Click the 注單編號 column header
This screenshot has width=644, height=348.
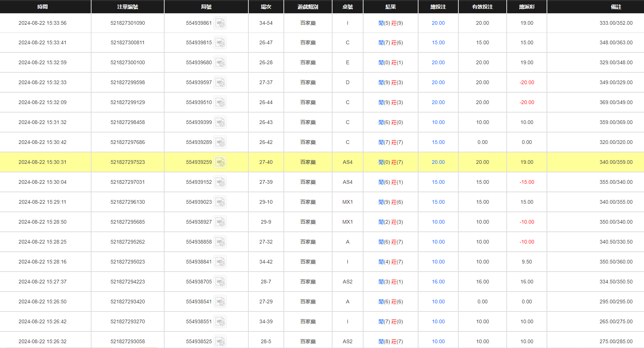click(127, 7)
